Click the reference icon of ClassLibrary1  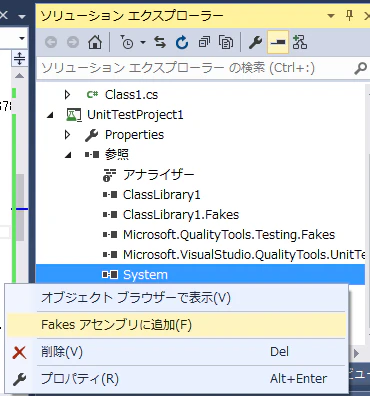pos(110,195)
